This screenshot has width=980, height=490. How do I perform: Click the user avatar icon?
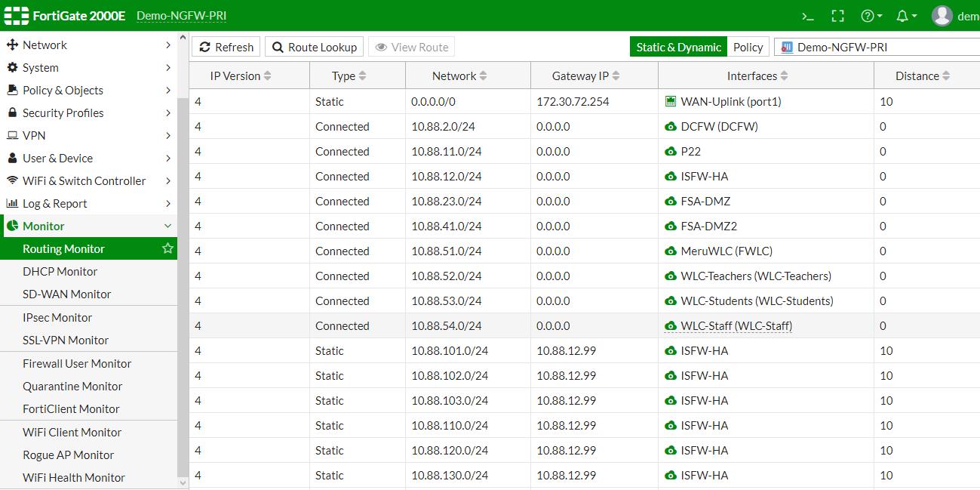coord(942,16)
